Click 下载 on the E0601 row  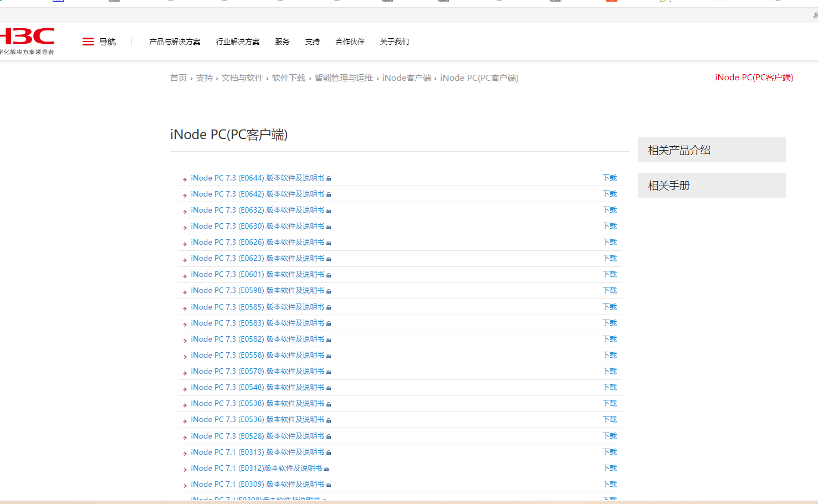pos(610,274)
